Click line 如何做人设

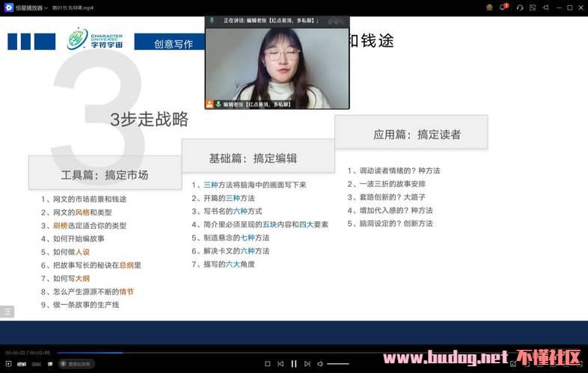tap(65, 252)
